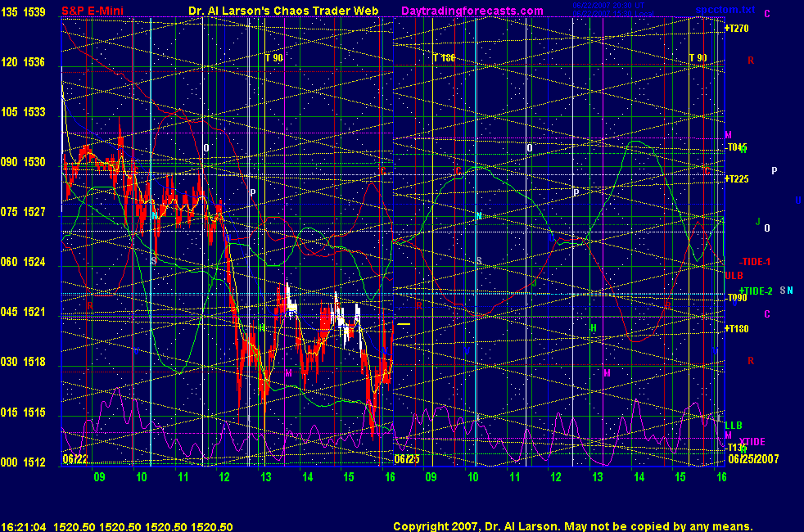Viewport: 804px width, 532px height.
Task: Select the red -TIDE-1 legend label
Action: point(754,262)
